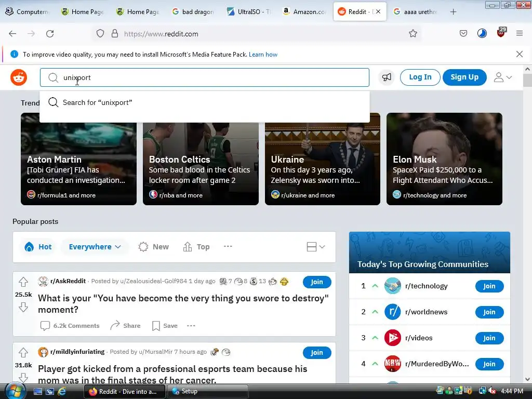Click the uBlock Origin extension icon
This screenshot has width=532, height=399.
[x=501, y=33]
